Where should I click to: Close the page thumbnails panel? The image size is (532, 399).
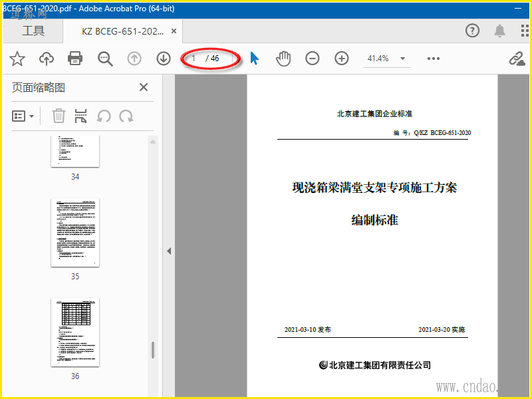(144, 87)
